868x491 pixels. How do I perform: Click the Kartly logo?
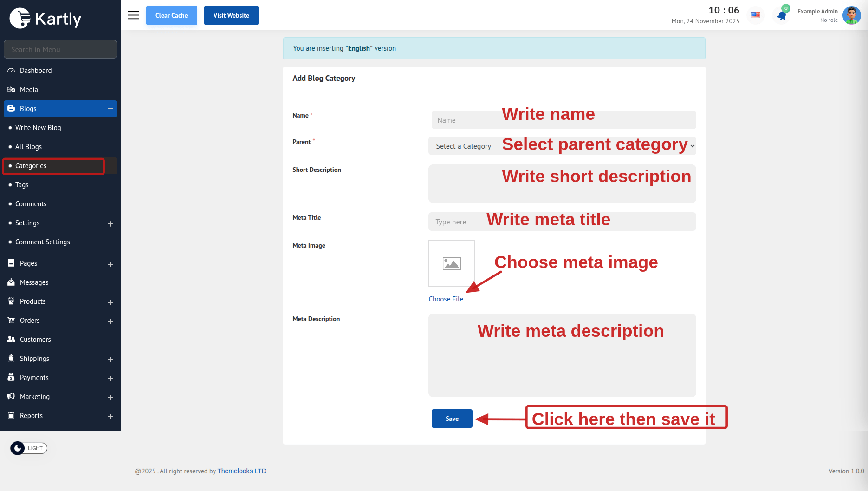pos(45,19)
